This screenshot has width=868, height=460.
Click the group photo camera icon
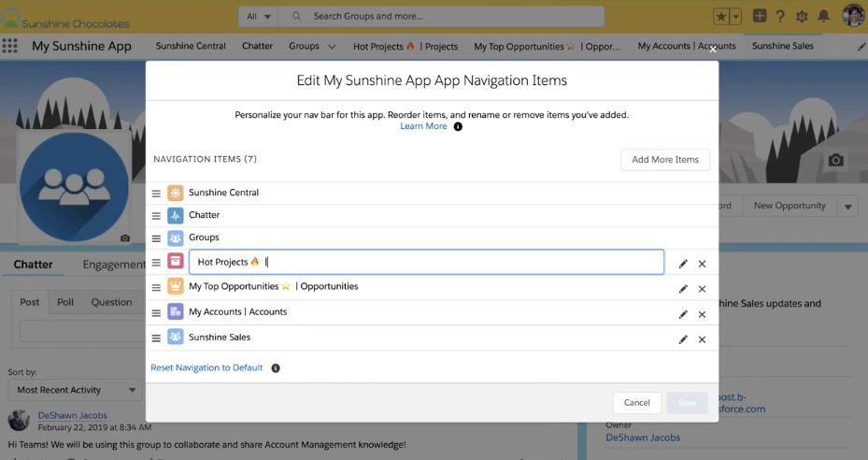[x=125, y=237]
